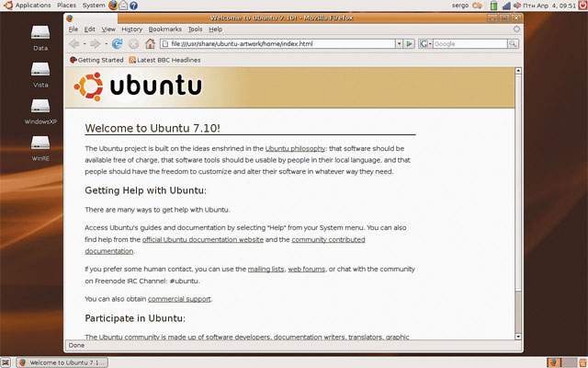Click the Firefox Back arrow button
588x368 pixels.
coord(73,44)
